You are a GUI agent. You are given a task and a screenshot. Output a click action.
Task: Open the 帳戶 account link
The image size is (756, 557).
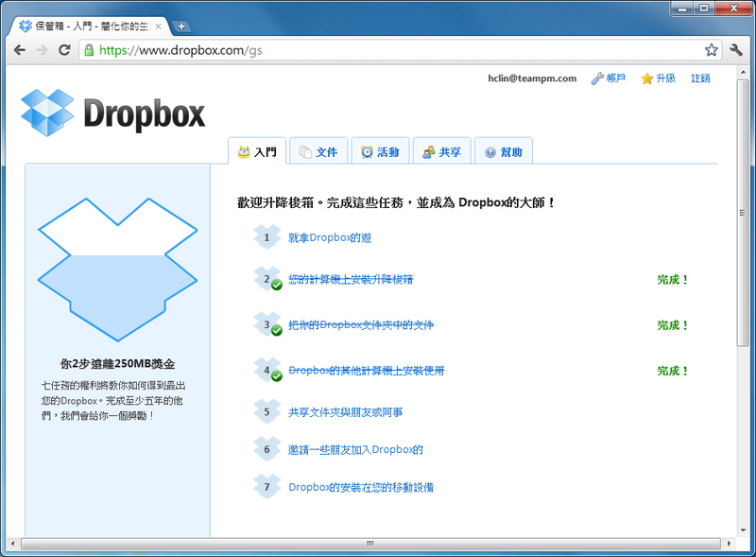click(616, 78)
